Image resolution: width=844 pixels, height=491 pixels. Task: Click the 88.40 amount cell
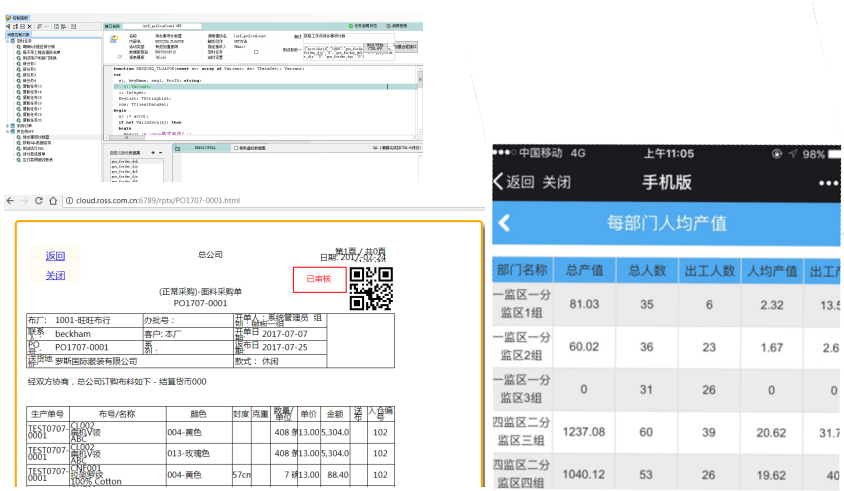click(337, 475)
